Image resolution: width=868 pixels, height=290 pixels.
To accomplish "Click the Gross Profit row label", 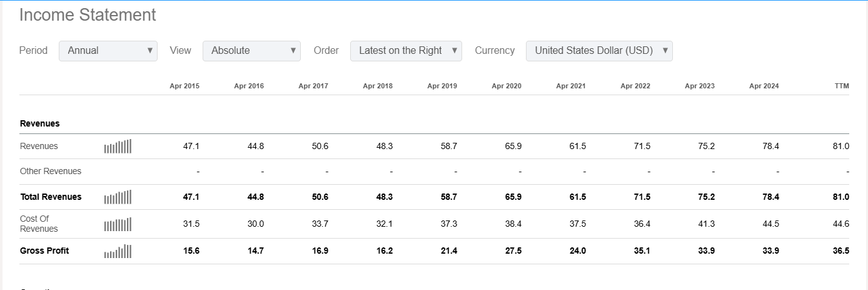I will point(44,251).
